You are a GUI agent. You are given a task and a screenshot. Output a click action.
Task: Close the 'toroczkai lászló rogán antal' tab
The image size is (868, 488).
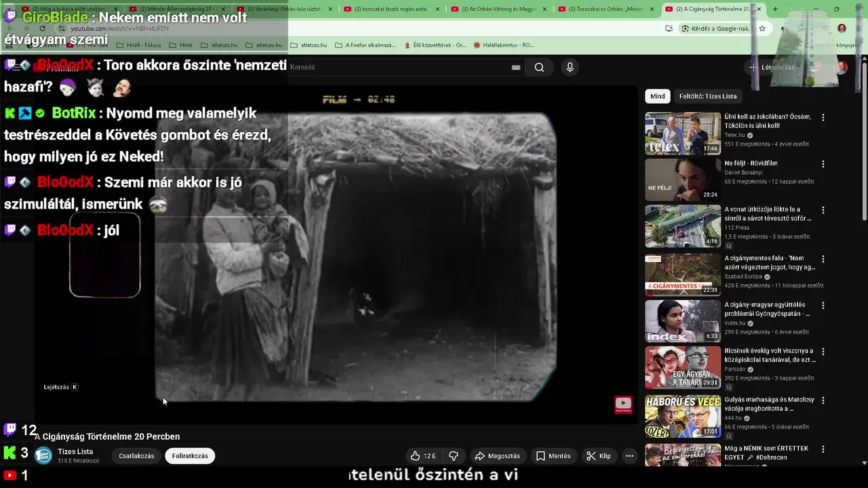[x=437, y=9]
